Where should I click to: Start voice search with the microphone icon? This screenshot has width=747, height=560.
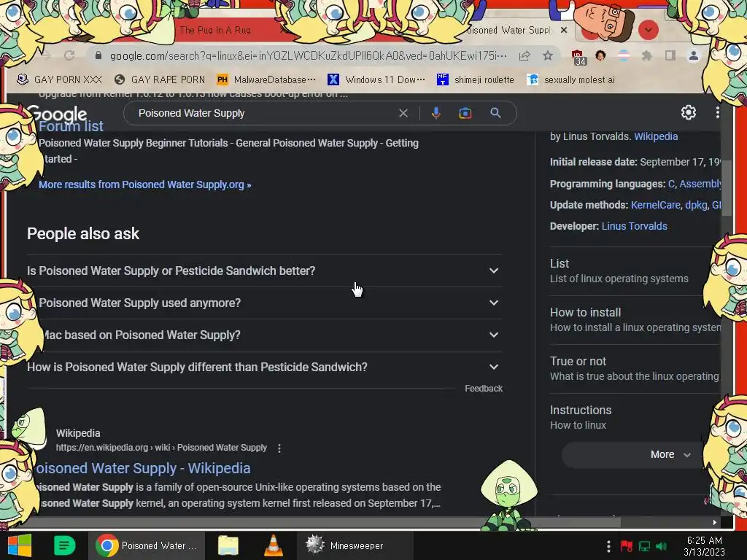(x=436, y=113)
